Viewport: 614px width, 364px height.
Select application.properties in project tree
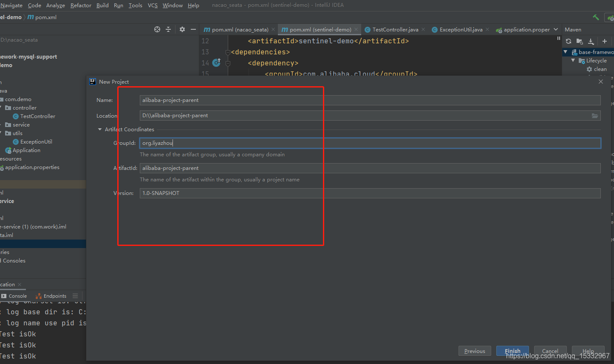[29, 167]
